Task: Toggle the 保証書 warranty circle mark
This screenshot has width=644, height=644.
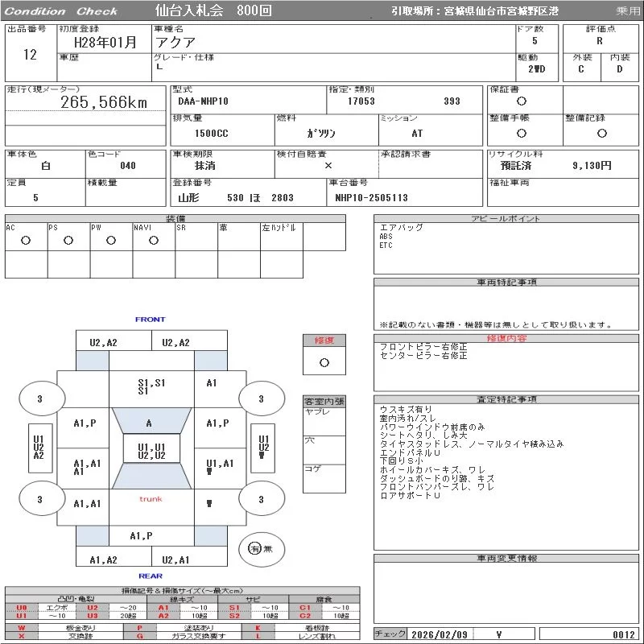Action: pyautogui.click(x=522, y=101)
